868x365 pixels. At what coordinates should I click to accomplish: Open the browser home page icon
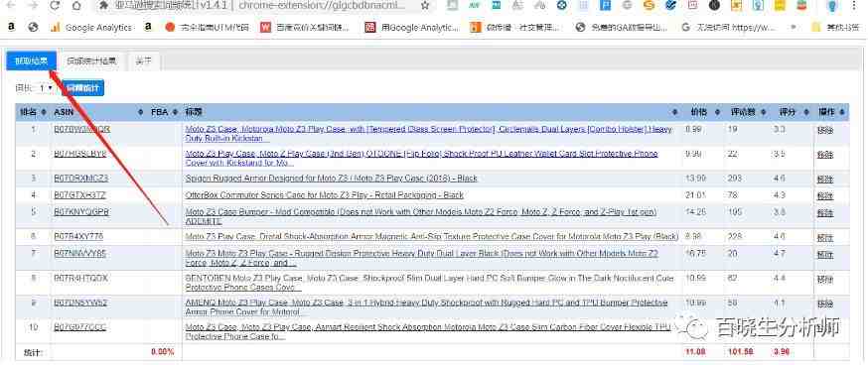(76, 6)
